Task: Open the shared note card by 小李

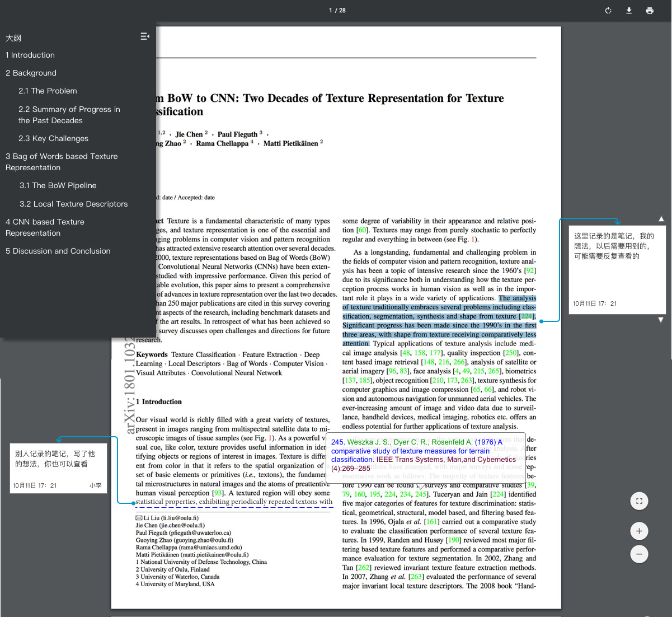Action: (58, 468)
